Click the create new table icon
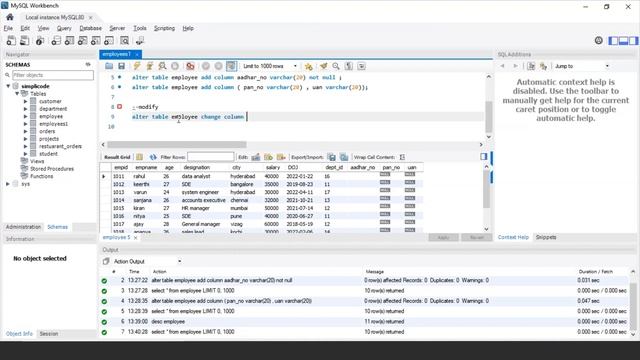 (x=69, y=40)
